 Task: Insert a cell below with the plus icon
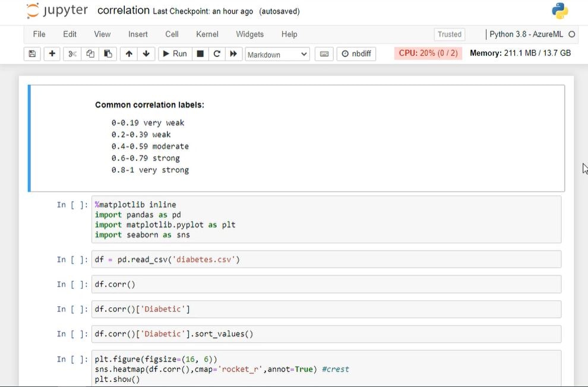pos(52,54)
